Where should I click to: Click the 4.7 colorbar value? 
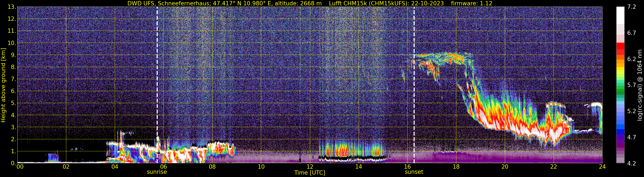tap(632, 137)
